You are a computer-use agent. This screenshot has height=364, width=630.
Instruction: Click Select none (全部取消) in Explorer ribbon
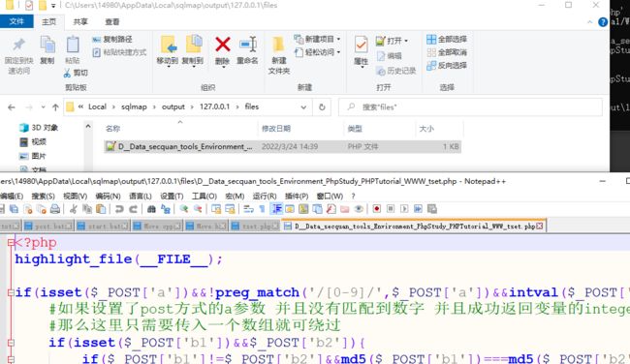pyautogui.click(x=447, y=52)
